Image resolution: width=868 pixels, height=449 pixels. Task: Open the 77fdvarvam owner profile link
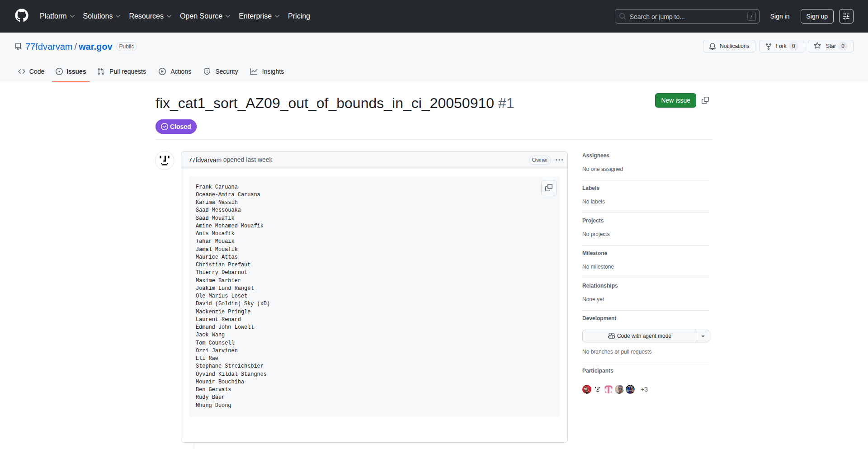pos(49,47)
